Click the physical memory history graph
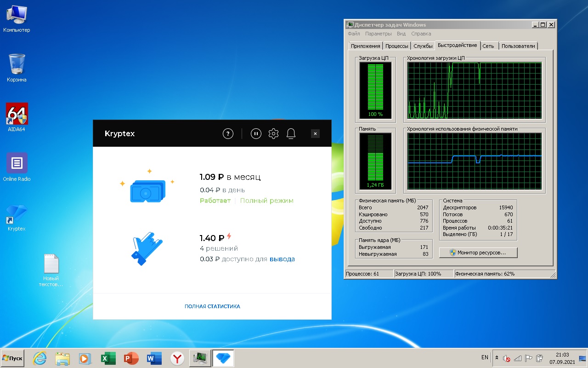588x368 pixels. 475,161
